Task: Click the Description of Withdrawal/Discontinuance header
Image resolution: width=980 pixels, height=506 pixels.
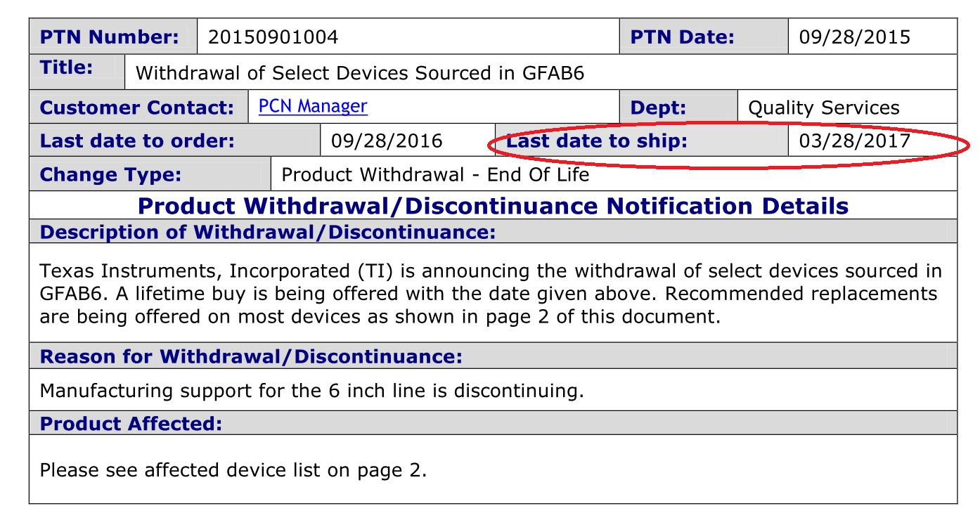Action: click(x=268, y=232)
